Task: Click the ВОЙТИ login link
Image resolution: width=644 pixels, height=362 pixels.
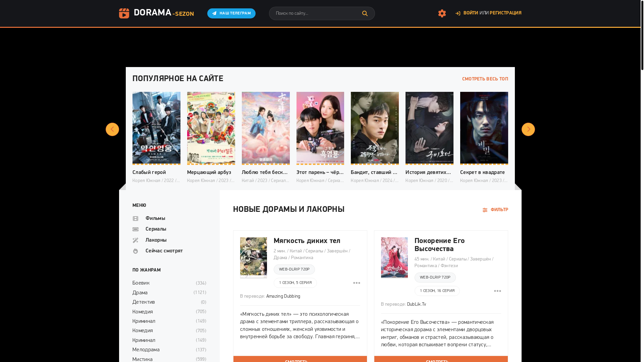Action: point(471,13)
